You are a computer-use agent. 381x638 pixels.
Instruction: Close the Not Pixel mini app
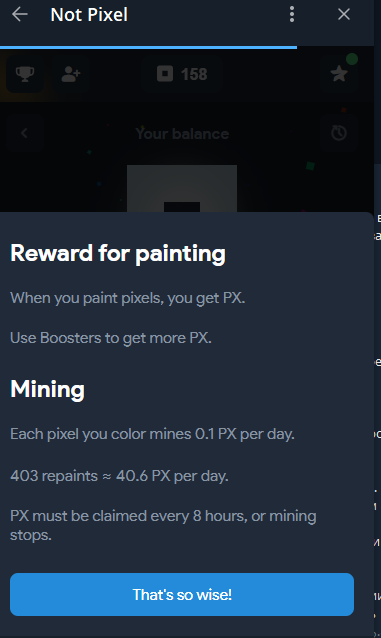(344, 15)
